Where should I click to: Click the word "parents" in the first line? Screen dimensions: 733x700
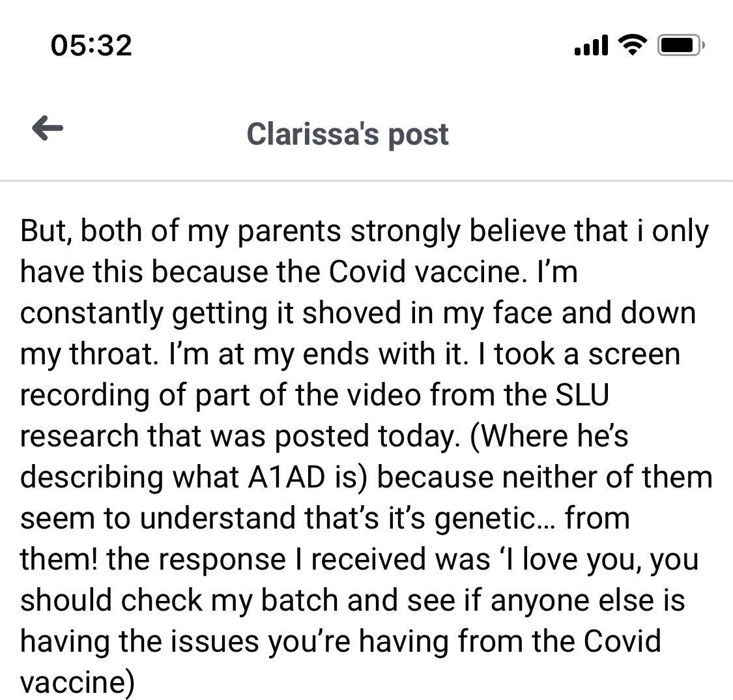click(x=289, y=231)
